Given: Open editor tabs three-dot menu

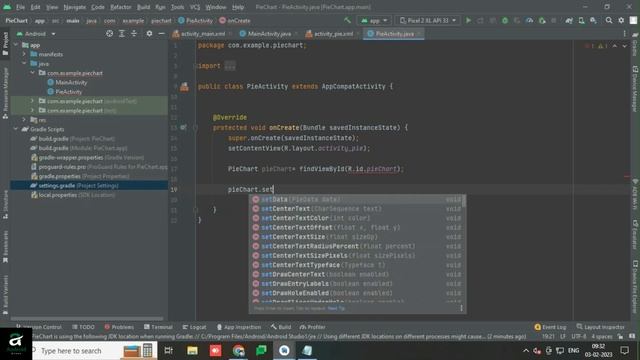Looking at the screenshot, I should point(624,34).
